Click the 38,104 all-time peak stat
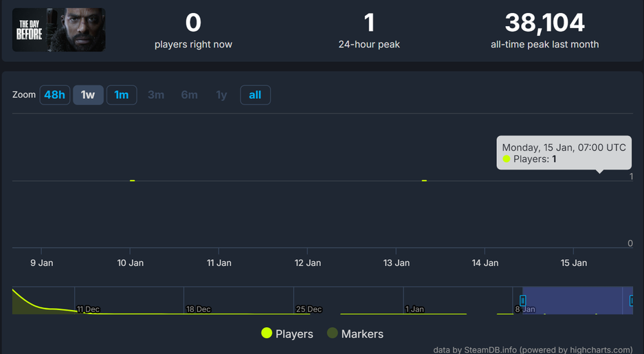644x354 pixels. coord(544,23)
